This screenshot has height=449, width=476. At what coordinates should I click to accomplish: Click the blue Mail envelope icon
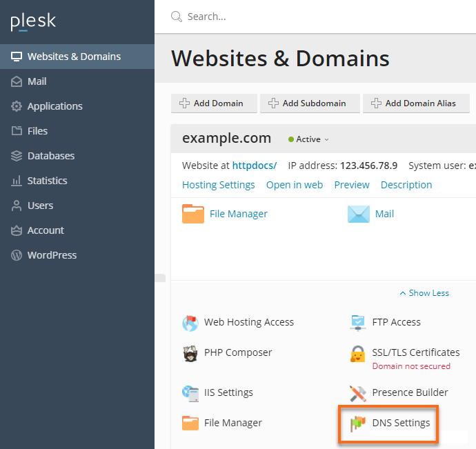[359, 214]
